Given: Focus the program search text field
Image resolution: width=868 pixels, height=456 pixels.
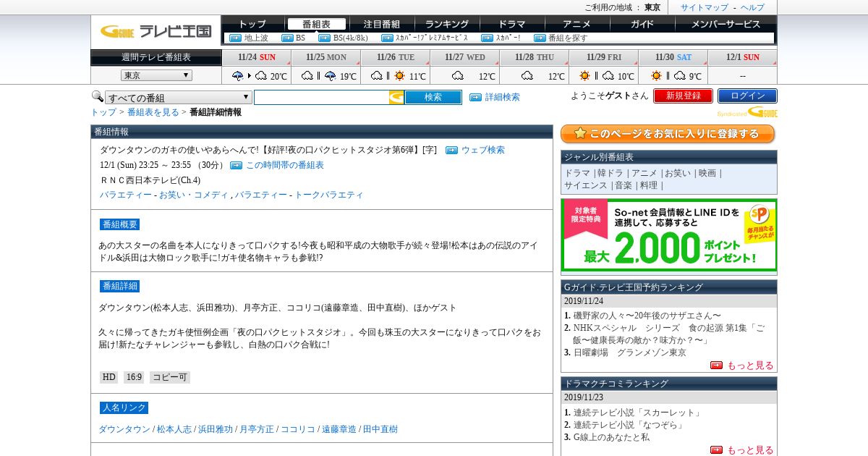Looking at the screenshot, I should (x=322, y=97).
